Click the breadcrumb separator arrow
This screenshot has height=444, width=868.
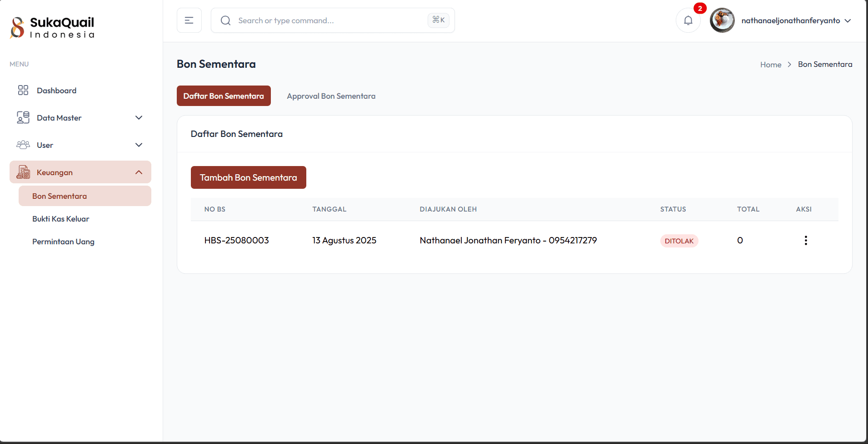click(789, 65)
